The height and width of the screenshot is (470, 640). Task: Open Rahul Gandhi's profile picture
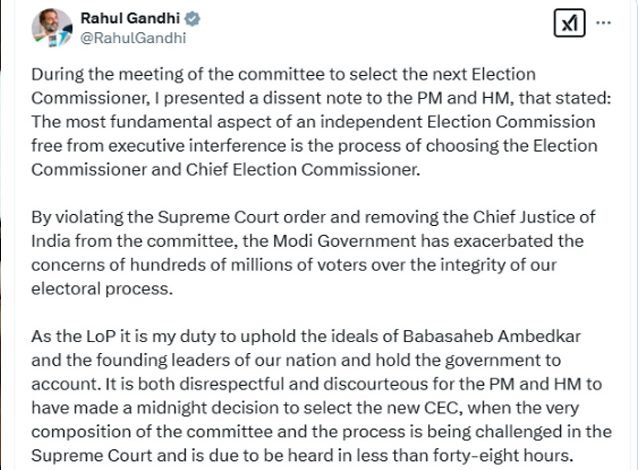click(51, 29)
